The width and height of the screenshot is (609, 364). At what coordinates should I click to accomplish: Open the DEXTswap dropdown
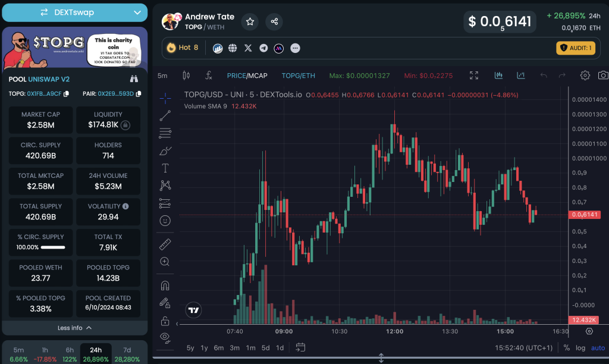74,12
